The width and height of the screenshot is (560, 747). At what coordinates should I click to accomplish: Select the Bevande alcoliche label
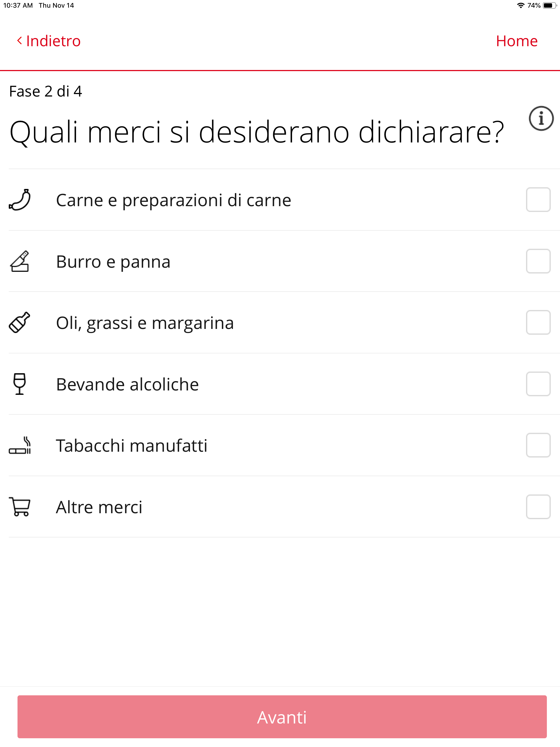tap(127, 384)
